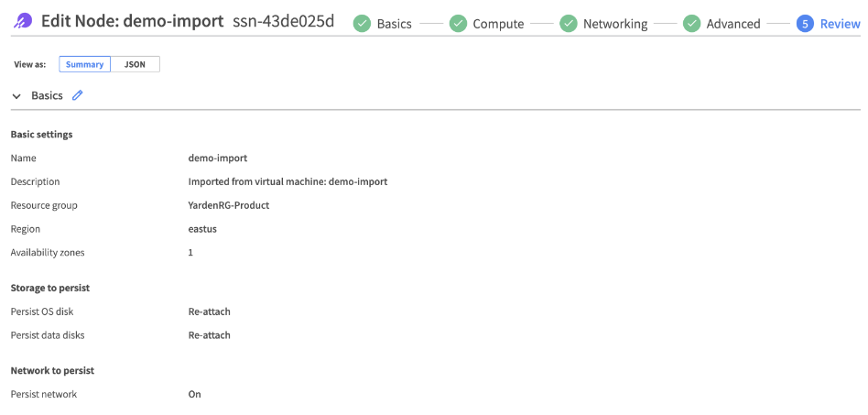Click the node ID ssn-43de025d
The image size is (868, 415).
[282, 21]
